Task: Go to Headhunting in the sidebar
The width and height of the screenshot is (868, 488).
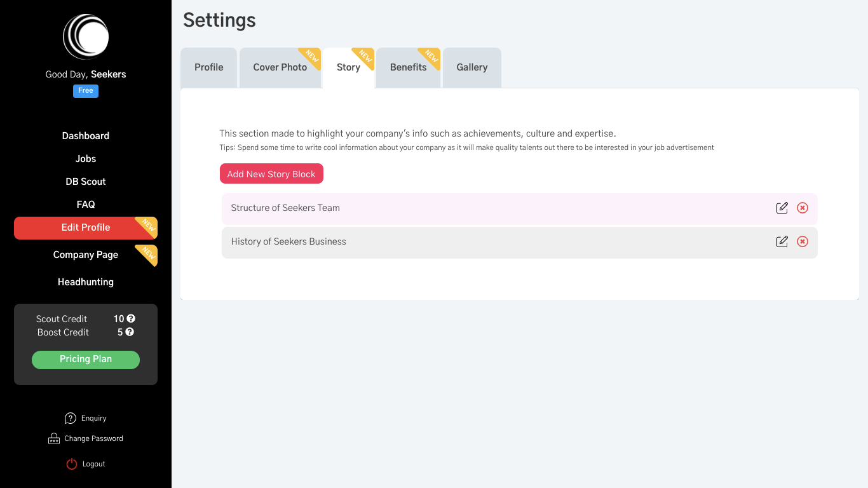Action: click(x=86, y=282)
